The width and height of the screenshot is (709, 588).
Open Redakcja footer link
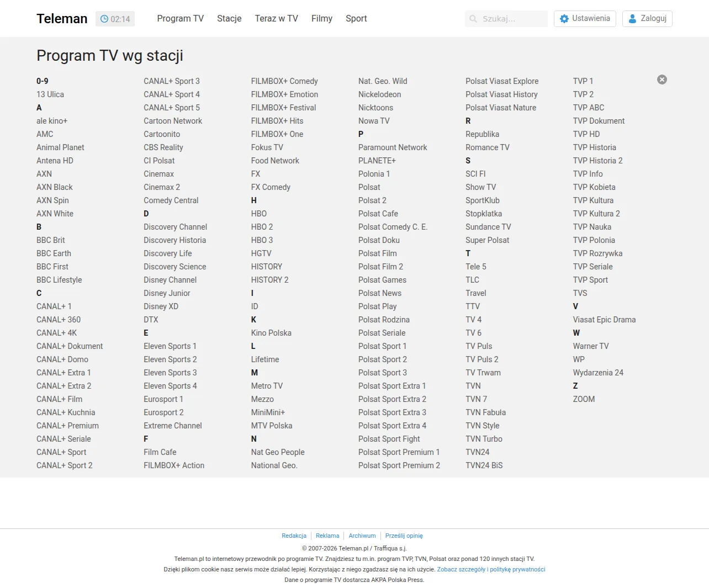[x=294, y=536]
